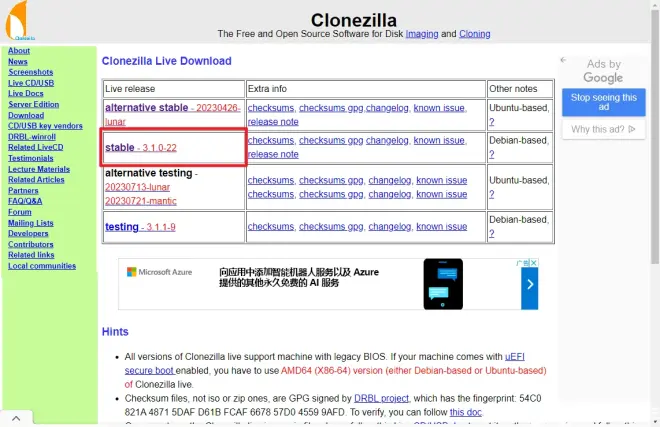
Task: Open changelog in stable row
Action: point(387,141)
